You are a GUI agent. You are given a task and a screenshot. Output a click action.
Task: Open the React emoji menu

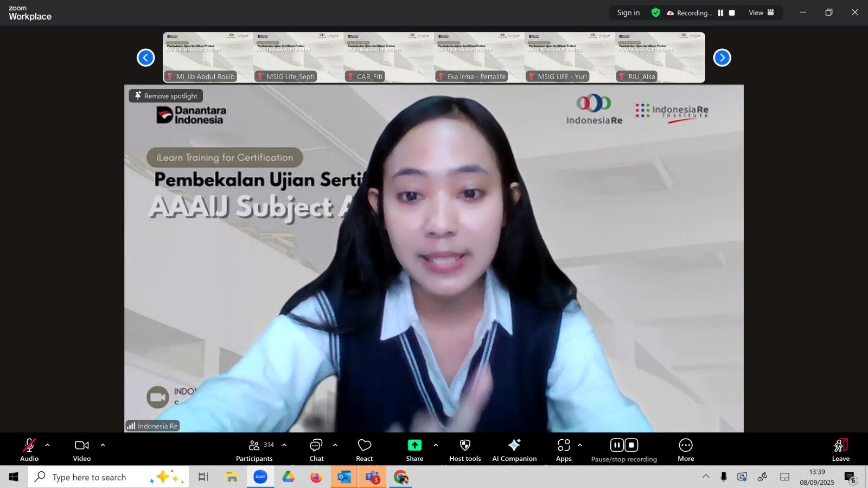365,450
